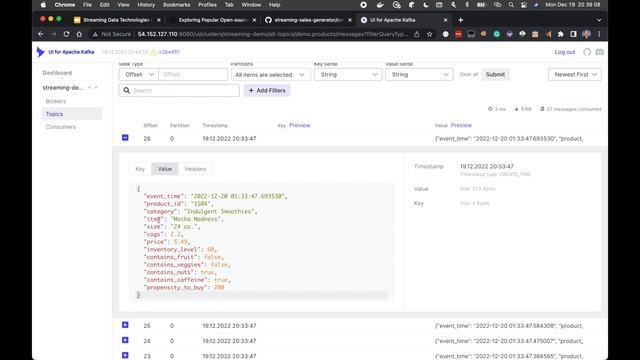Switch to Key tab in message details

pos(140,169)
